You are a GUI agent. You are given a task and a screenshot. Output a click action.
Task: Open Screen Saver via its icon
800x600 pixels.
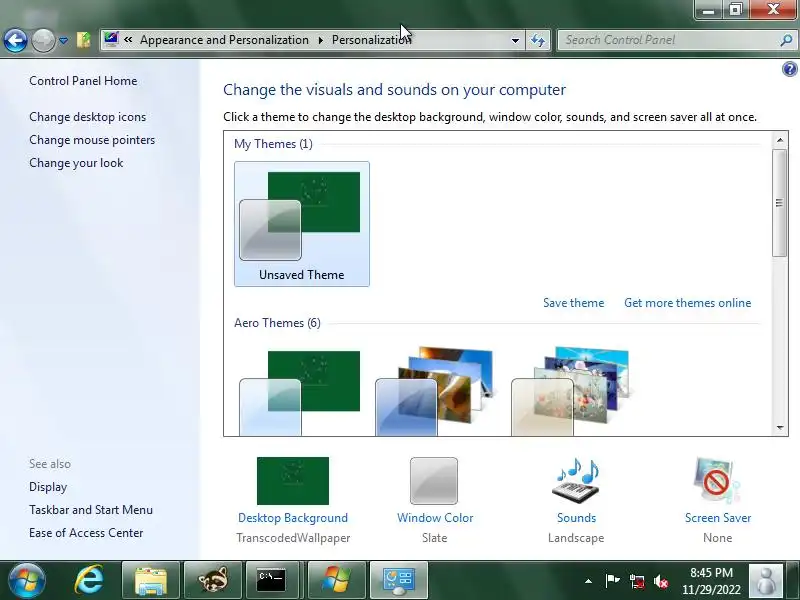click(717, 481)
